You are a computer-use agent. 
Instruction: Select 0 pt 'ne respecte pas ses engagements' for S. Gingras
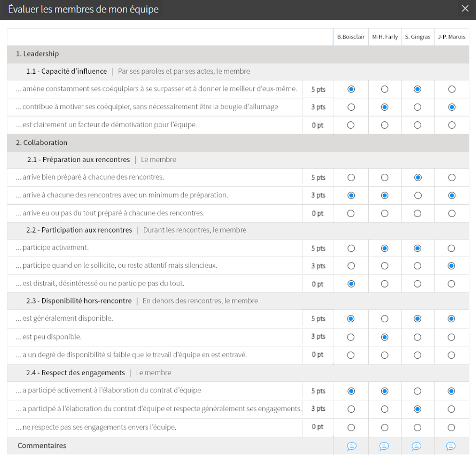click(417, 427)
